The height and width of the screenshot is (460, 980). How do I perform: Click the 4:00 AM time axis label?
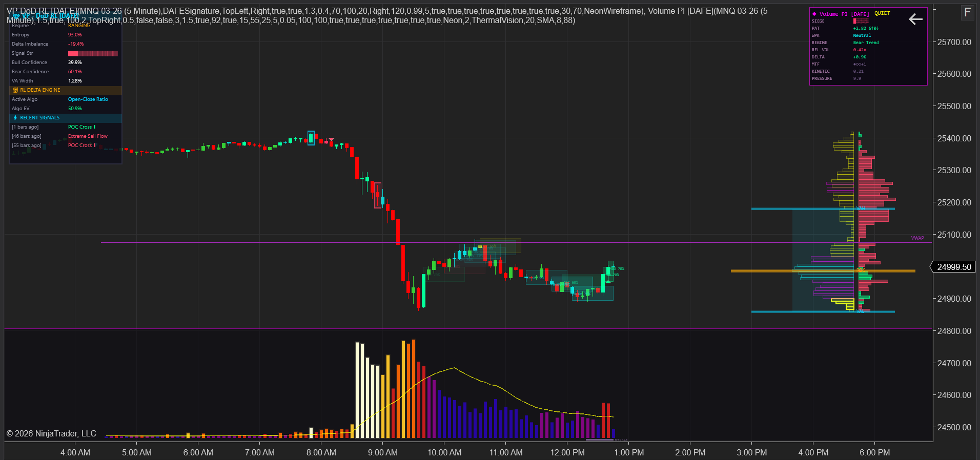(75, 453)
